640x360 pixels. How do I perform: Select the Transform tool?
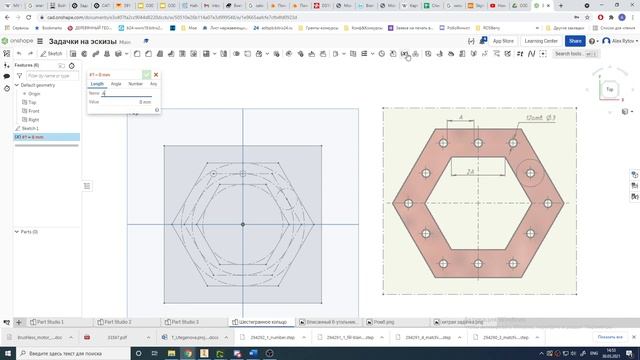pos(259,54)
